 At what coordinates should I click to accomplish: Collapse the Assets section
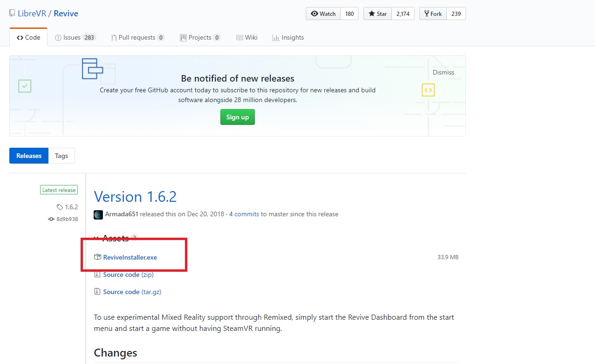click(116, 238)
